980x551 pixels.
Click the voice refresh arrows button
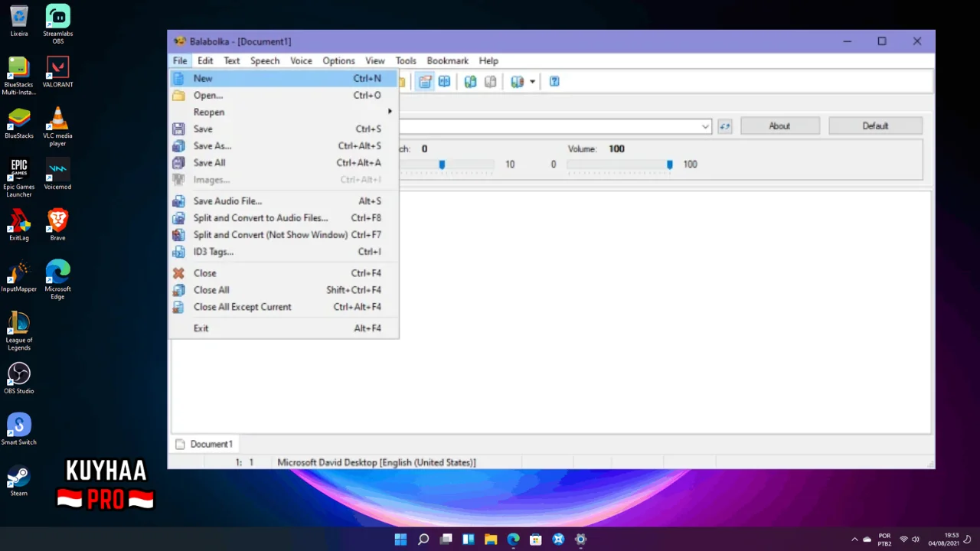coord(724,126)
